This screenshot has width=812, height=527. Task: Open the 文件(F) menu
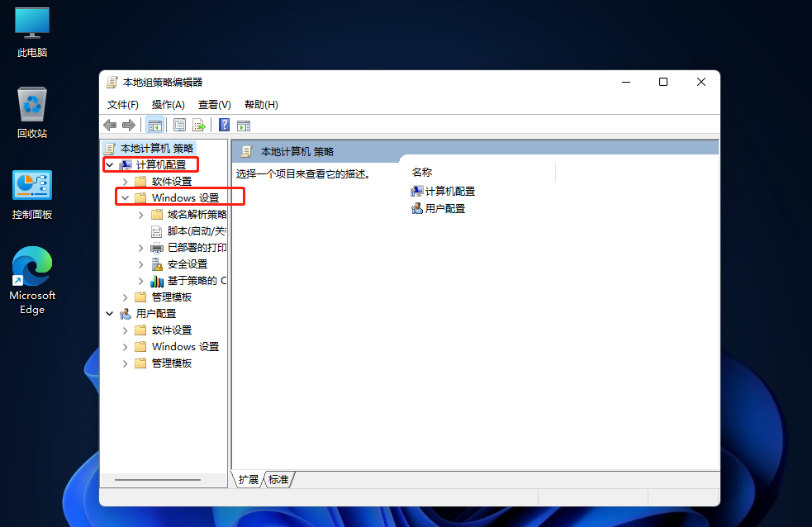[123, 105]
